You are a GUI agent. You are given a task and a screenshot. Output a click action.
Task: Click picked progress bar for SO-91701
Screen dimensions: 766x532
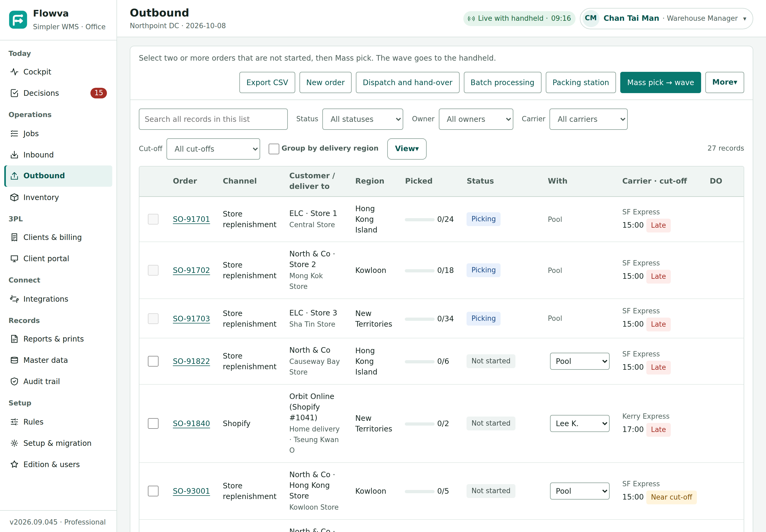pyautogui.click(x=419, y=219)
